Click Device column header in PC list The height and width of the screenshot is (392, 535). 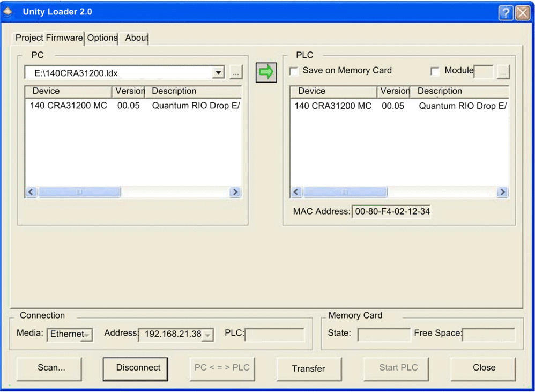[68, 92]
